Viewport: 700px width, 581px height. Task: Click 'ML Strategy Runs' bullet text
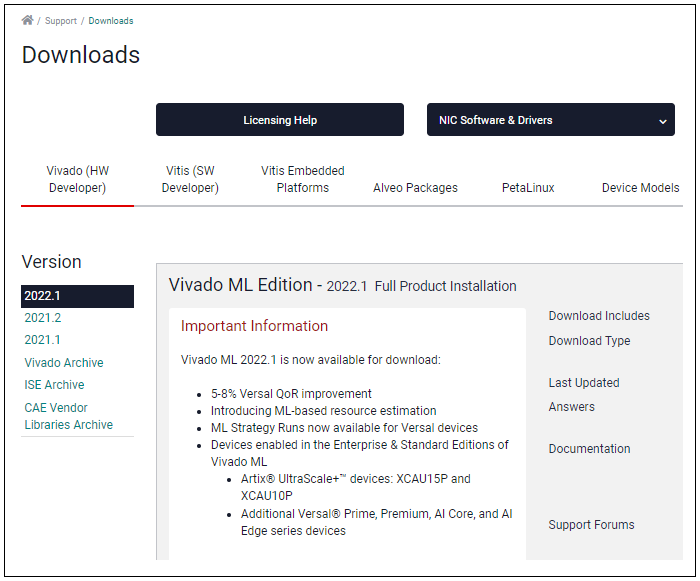pos(344,427)
